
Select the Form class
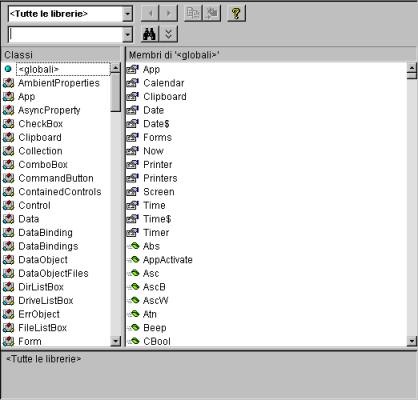point(30,341)
